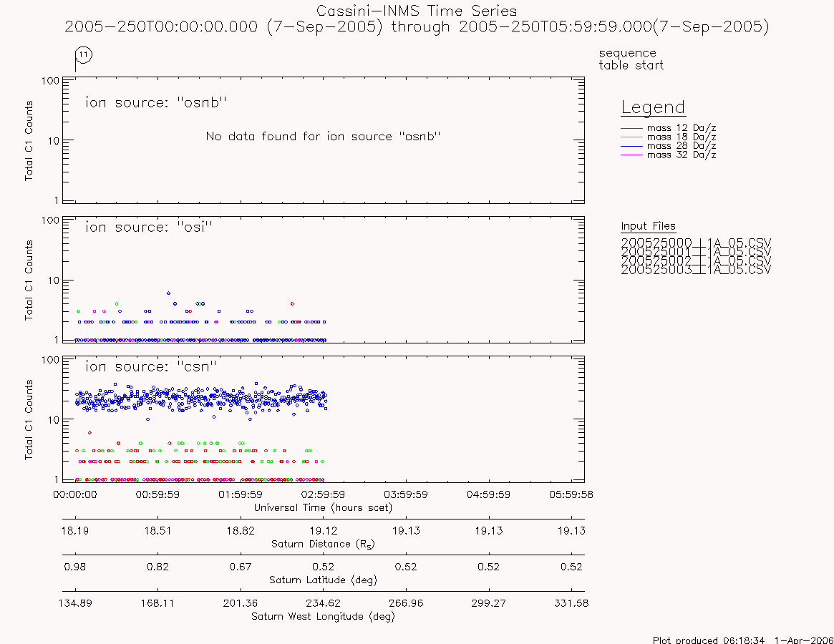Click the 'Saturn West Longitude (deg)' axis label
This screenshot has width=834, height=644.
pyautogui.click(x=323, y=616)
